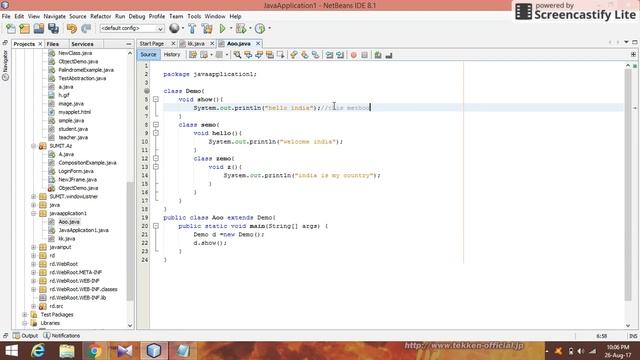This screenshot has height=360, width=640.
Task: Click the Projects panel vertical scrollbar
Action: [130, 241]
